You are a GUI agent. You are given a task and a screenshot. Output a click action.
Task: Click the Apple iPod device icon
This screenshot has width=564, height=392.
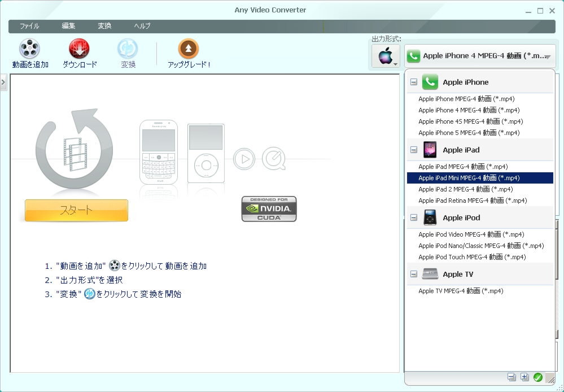pyautogui.click(x=430, y=217)
